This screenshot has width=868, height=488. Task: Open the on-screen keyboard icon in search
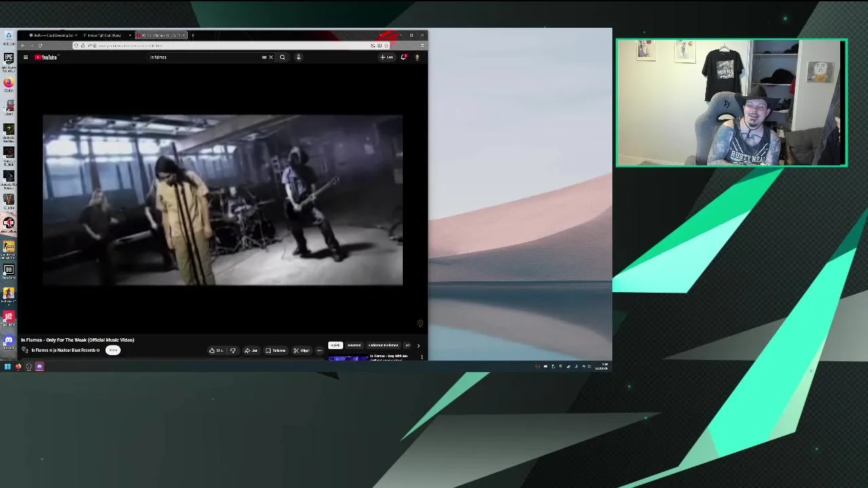coord(264,57)
